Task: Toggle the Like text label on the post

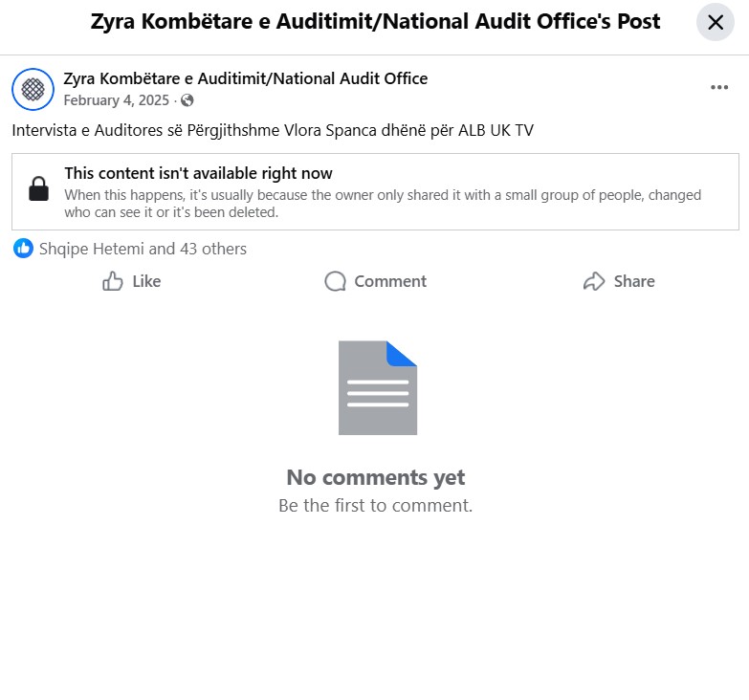Action: point(146,281)
